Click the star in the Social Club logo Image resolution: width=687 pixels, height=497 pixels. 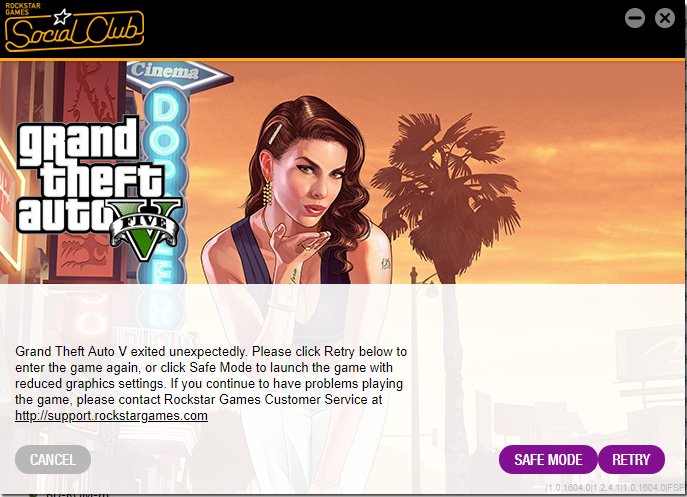(62, 17)
